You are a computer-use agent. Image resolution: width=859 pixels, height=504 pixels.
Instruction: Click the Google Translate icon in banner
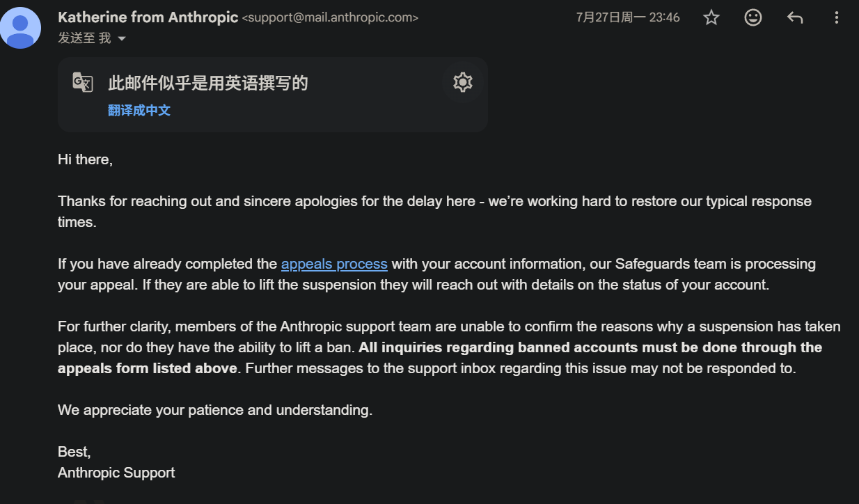click(x=83, y=82)
